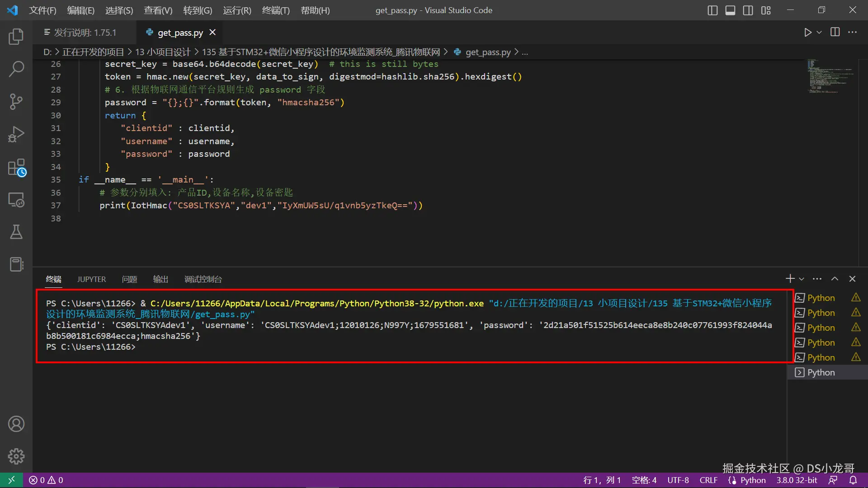Viewport: 868px width, 488px height.
Task: Expand the run button dropdown arrow
Action: pos(819,32)
